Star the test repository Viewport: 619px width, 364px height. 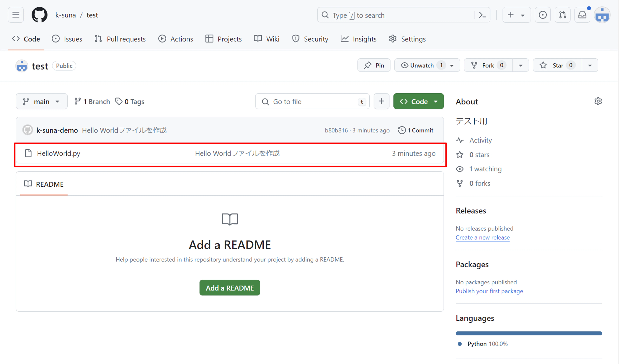tap(557, 65)
